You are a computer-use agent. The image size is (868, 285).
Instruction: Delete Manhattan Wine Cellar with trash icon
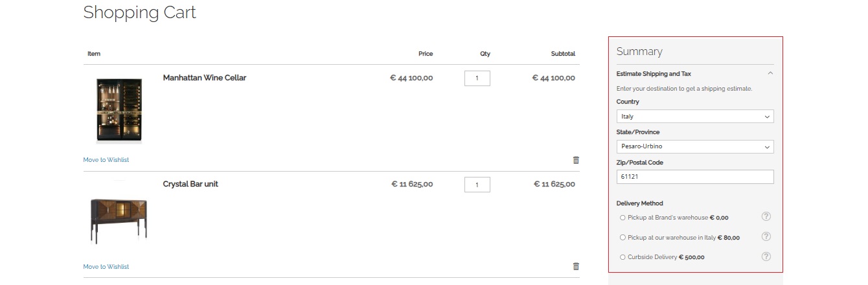pyautogui.click(x=576, y=160)
